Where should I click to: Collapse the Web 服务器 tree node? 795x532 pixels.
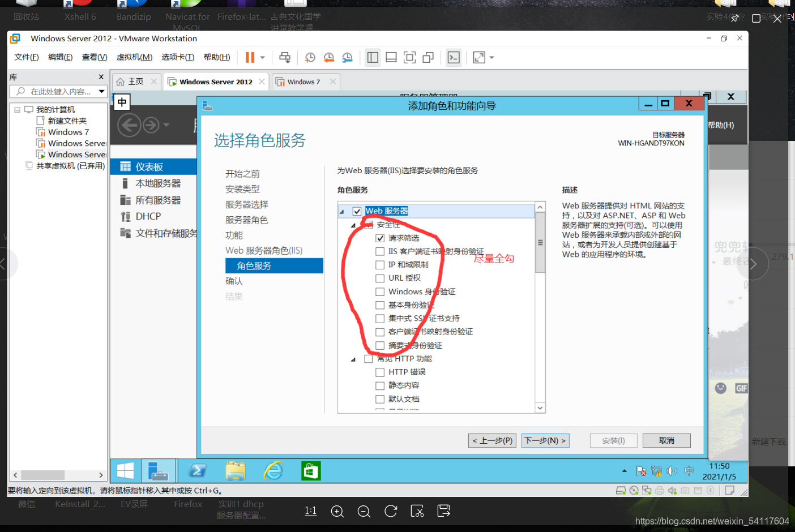click(x=342, y=212)
